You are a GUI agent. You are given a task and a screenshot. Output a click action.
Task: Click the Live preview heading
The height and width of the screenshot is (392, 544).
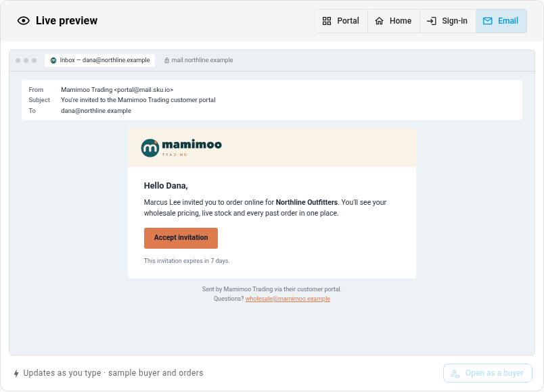(66, 21)
